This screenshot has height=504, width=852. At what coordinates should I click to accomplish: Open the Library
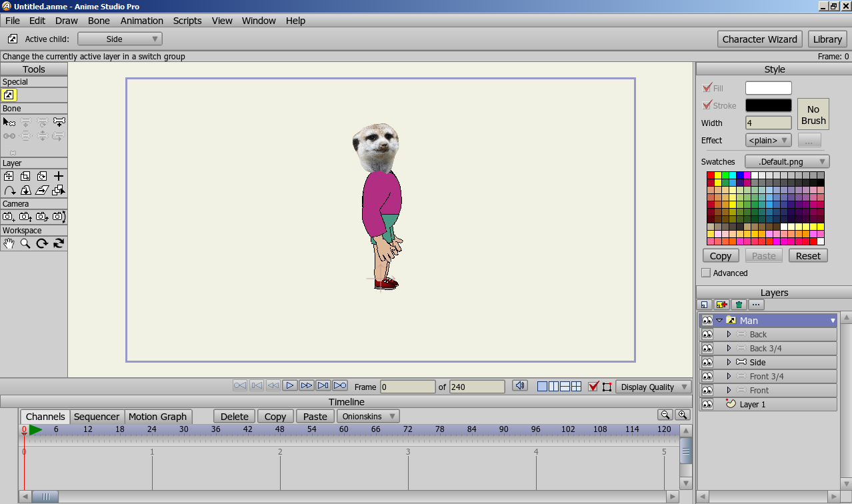coord(827,39)
